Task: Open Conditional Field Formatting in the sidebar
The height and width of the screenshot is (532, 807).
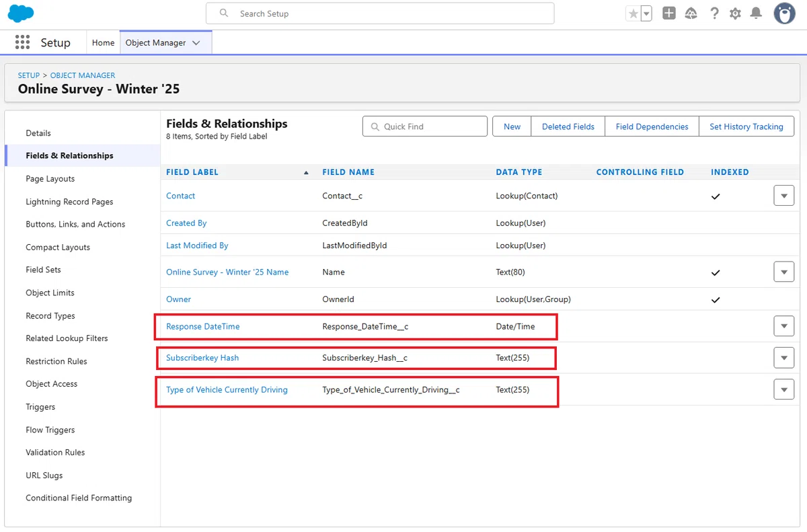Action: [x=79, y=498]
